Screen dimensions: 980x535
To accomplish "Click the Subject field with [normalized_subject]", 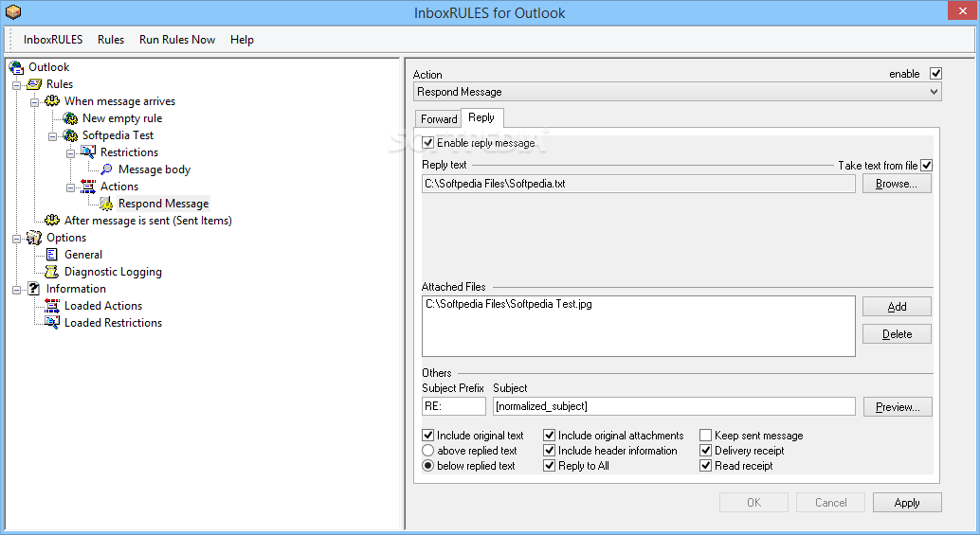I will tap(674, 406).
